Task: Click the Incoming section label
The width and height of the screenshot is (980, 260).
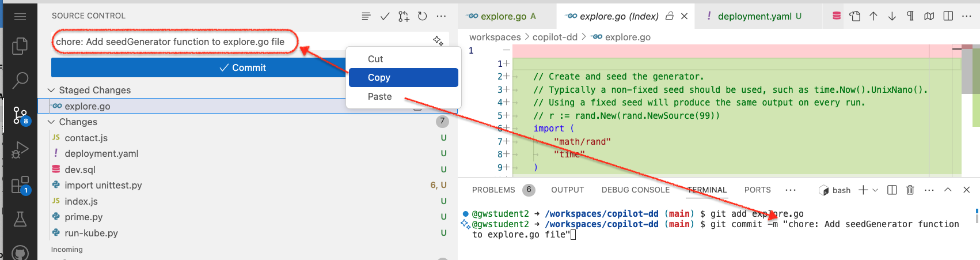Action: (x=67, y=250)
